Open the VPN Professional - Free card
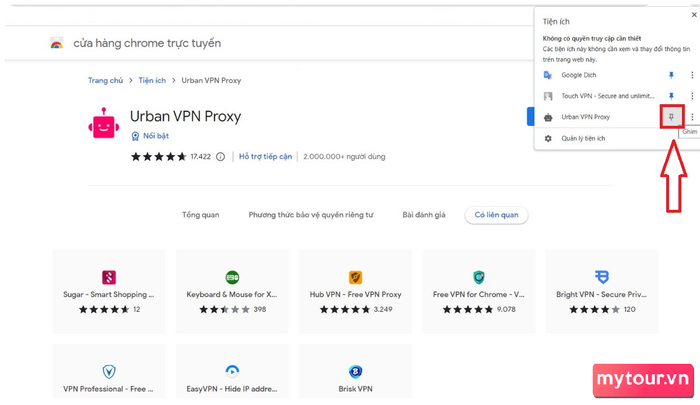The width and height of the screenshot is (700, 405). (x=108, y=371)
